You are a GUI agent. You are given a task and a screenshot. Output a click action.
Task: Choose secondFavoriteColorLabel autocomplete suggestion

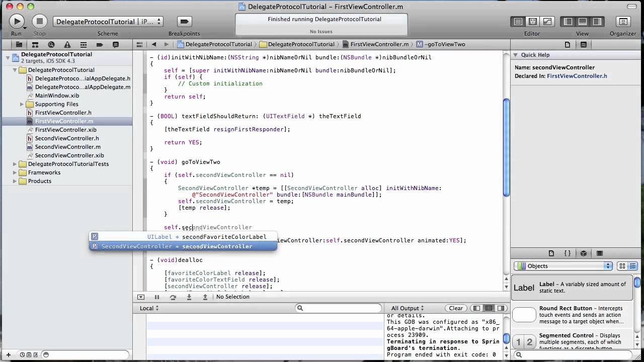(183, 237)
